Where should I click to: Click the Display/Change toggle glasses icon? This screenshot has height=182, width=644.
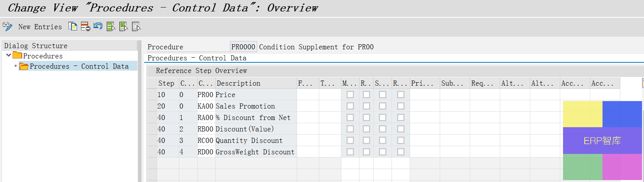tap(7, 26)
